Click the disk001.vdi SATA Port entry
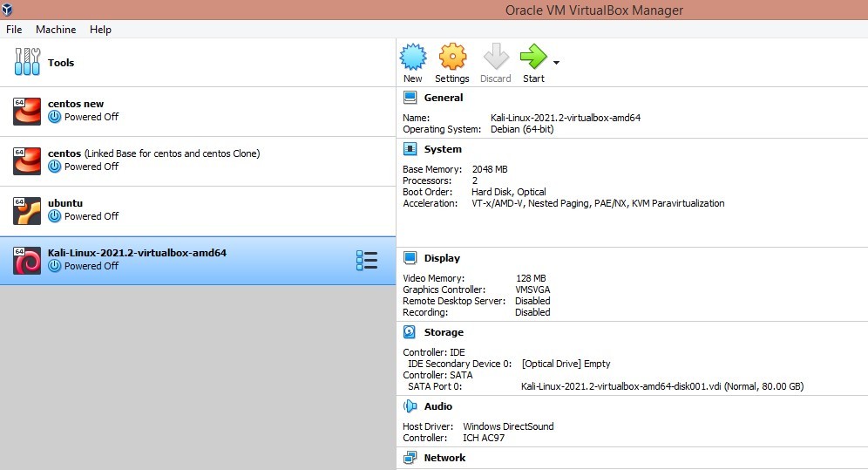The height and width of the screenshot is (470, 868). click(662, 386)
